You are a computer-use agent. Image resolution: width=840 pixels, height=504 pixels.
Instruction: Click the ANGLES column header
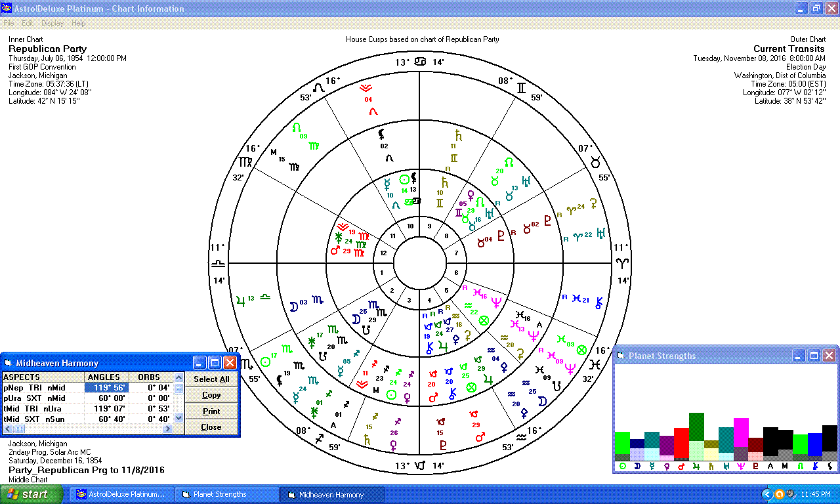[x=106, y=377]
